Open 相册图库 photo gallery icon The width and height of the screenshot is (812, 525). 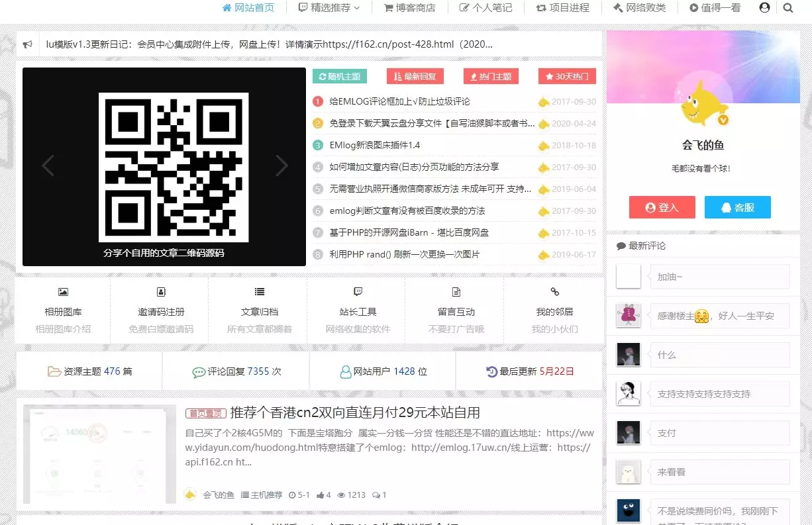point(63,292)
